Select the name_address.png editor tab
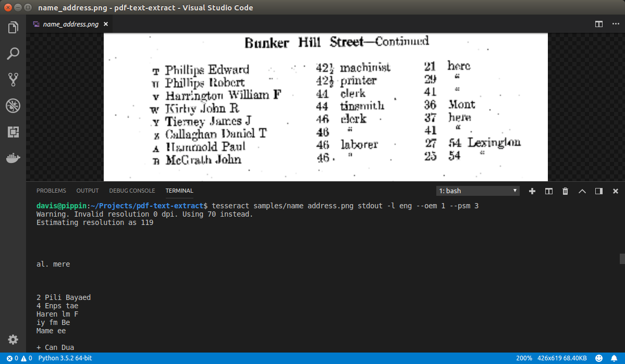This screenshot has height=364, width=625. [x=70, y=24]
